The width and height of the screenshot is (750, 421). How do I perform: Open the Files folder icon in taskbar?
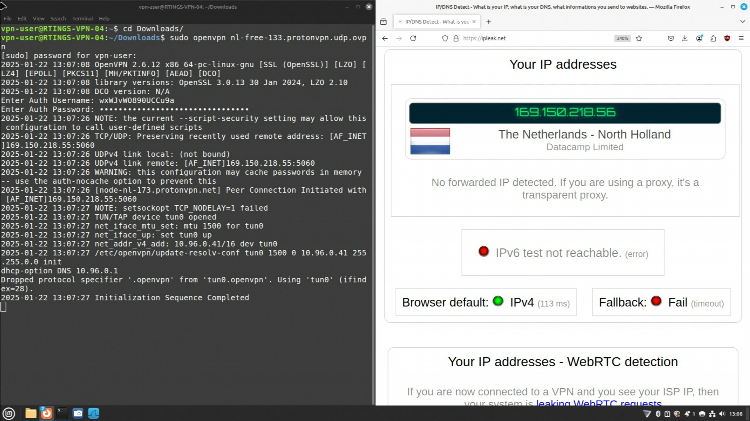tap(31, 413)
